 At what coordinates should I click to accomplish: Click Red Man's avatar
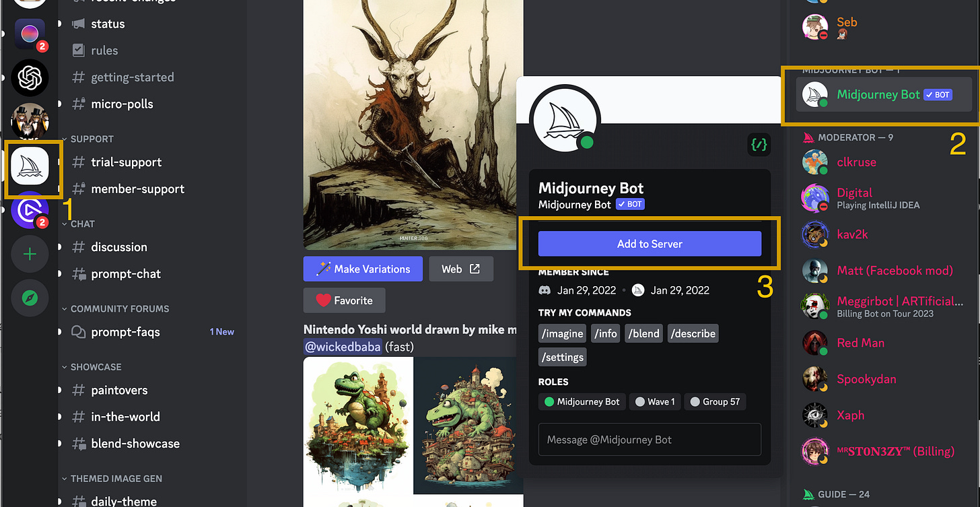click(815, 343)
